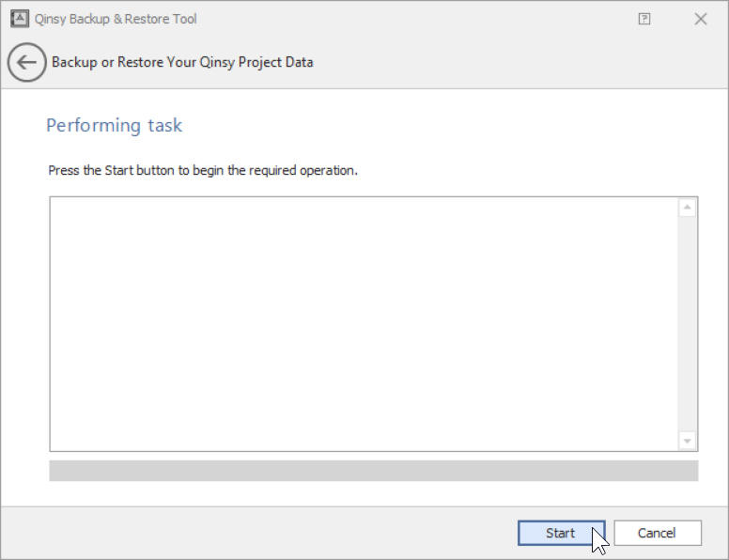This screenshot has height=560, width=729.
Task: Click the Backup or Restore Your Qinsy Project Data header
Action: pyautogui.click(x=182, y=63)
